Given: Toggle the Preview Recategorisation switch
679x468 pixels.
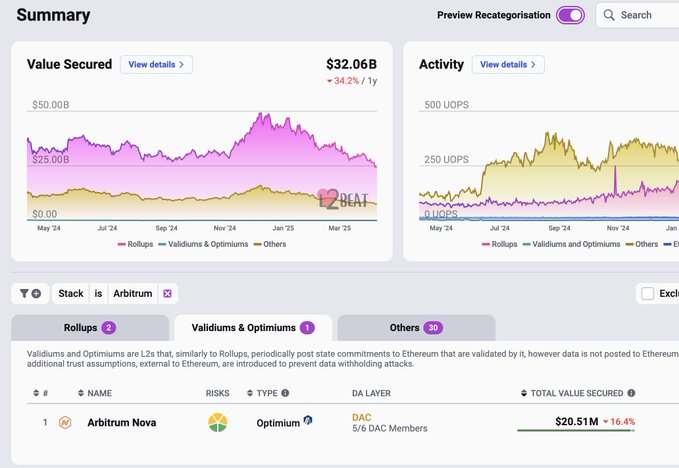Looking at the screenshot, I should click(570, 15).
